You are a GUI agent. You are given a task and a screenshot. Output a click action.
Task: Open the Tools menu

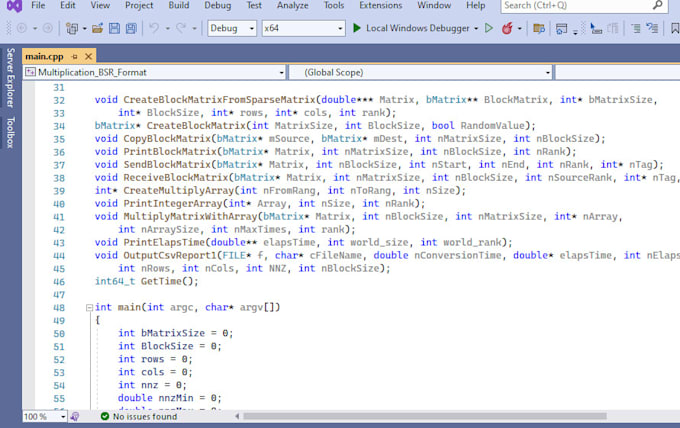pyautogui.click(x=334, y=5)
